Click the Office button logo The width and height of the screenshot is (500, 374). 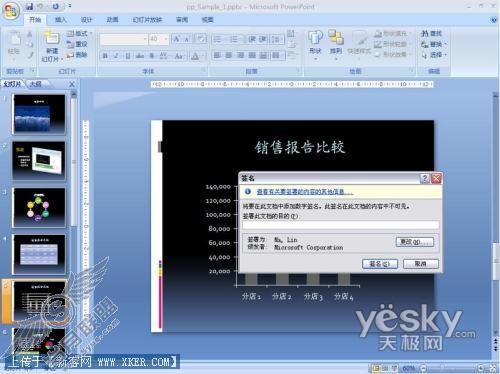(x=11, y=11)
